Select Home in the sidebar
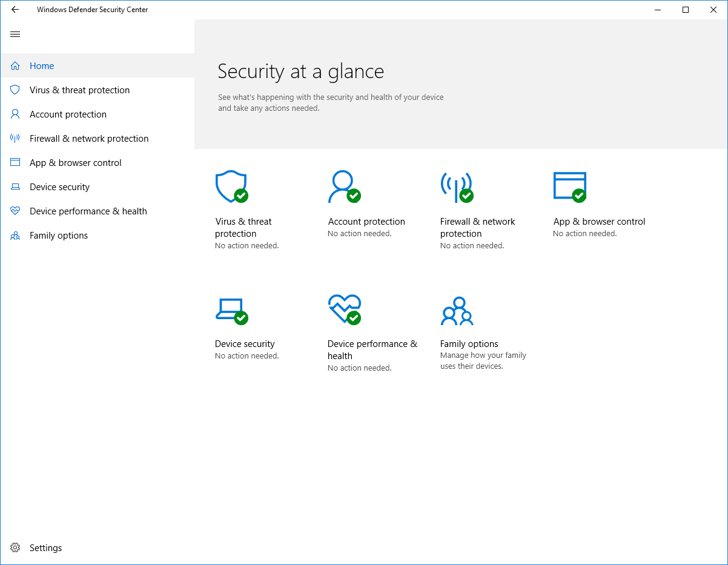Viewport: 728px width, 565px height. (x=42, y=66)
